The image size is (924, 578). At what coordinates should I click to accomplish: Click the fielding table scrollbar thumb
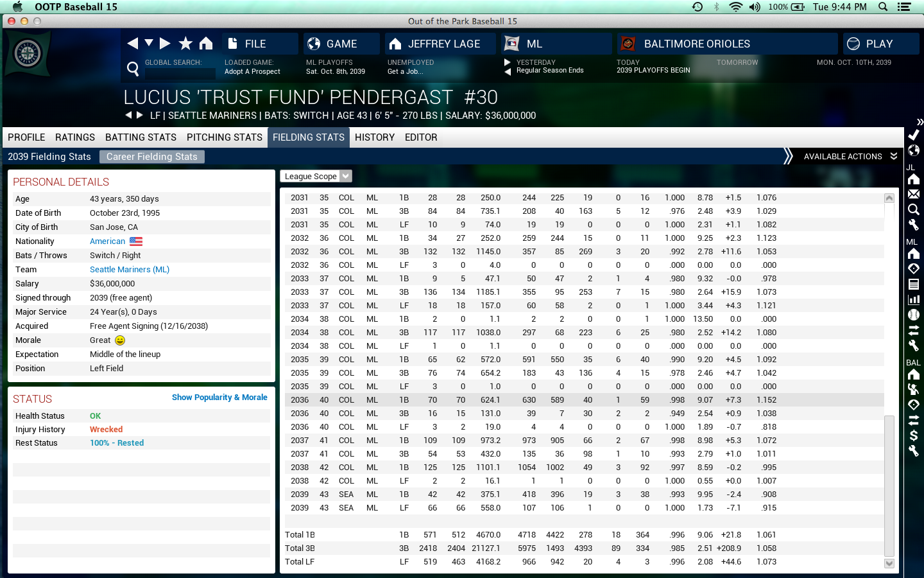coord(889,486)
